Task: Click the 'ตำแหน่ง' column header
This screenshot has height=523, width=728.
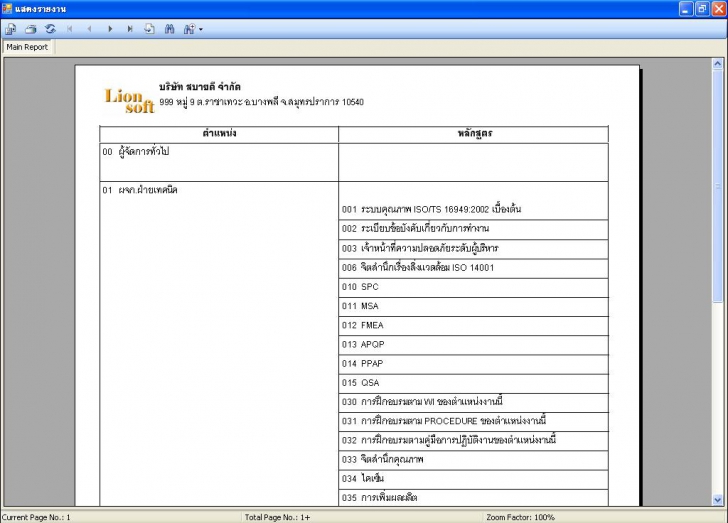Action: click(x=219, y=134)
